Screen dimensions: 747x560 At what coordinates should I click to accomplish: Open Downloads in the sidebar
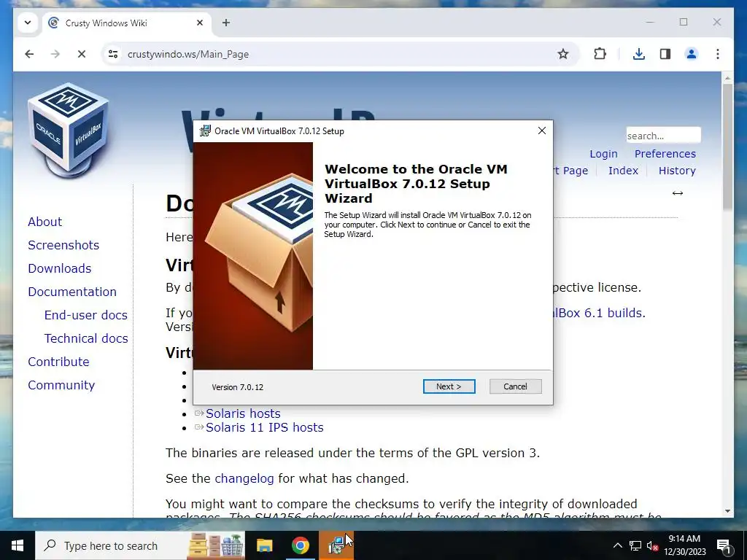pos(60,268)
